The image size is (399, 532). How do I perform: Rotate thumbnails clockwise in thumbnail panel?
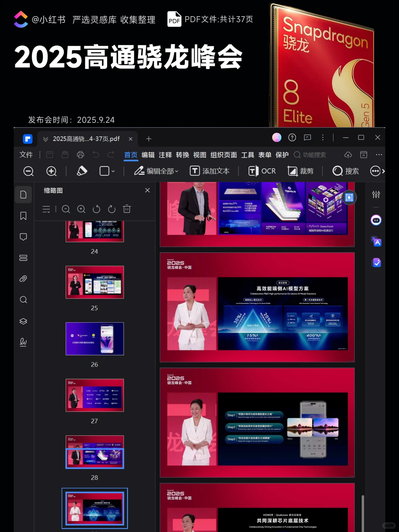pos(112,209)
